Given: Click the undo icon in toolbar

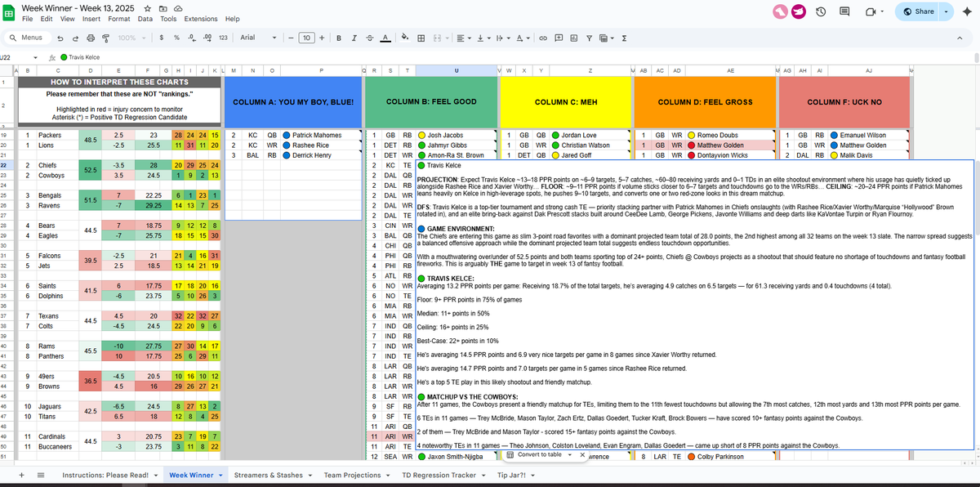Looking at the screenshot, I should point(61,38).
